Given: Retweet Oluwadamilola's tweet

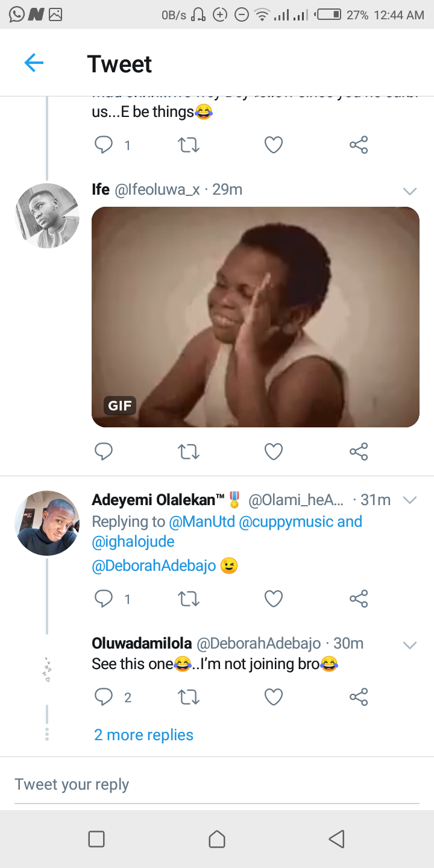Looking at the screenshot, I should pyautogui.click(x=189, y=697).
